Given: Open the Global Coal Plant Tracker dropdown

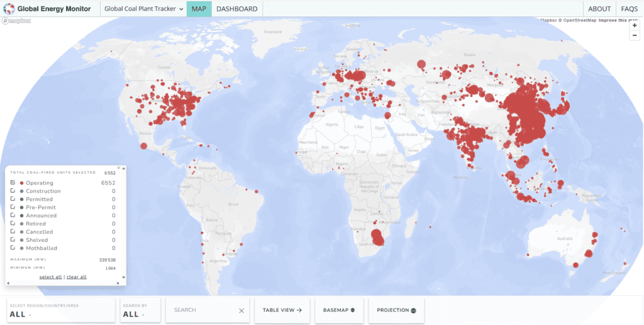Looking at the screenshot, I should [143, 9].
